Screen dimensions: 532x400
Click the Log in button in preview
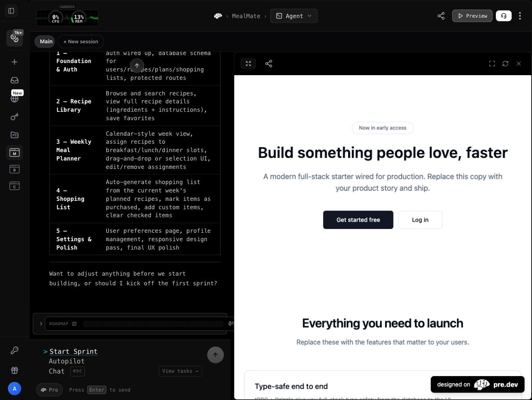420,220
